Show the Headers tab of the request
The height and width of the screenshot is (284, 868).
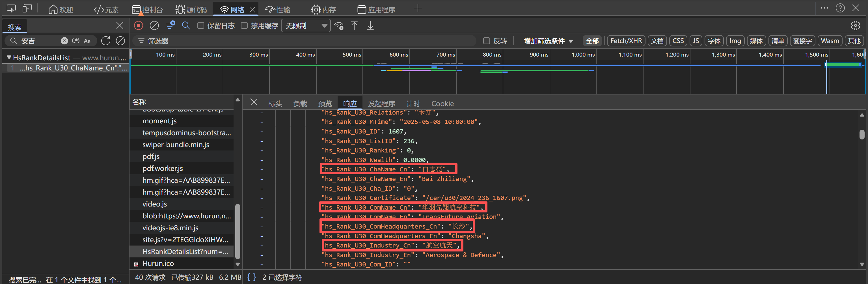[275, 104]
